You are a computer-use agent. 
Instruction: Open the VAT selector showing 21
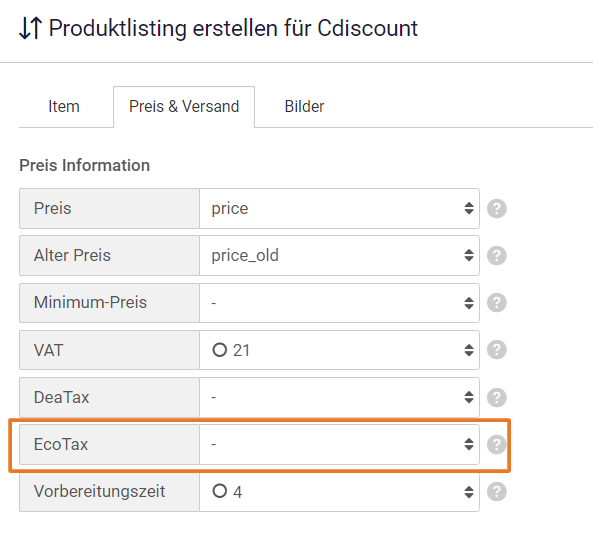pos(339,350)
